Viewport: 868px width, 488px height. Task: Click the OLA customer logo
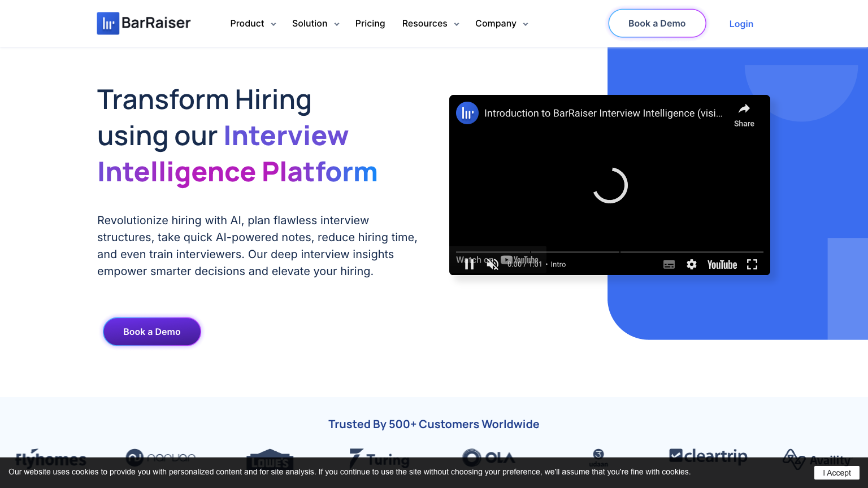(x=489, y=457)
